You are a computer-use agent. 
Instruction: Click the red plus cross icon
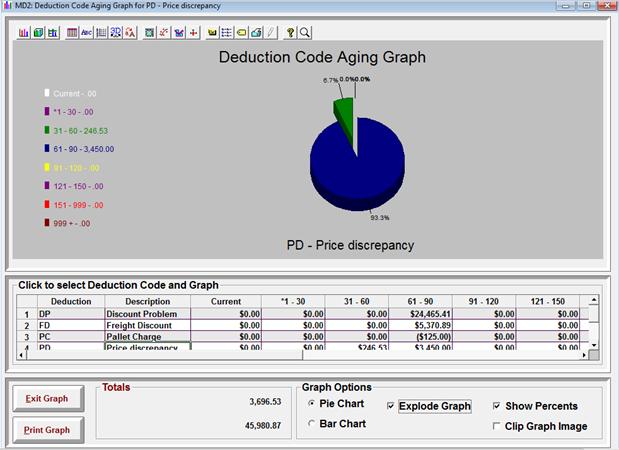(193, 32)
